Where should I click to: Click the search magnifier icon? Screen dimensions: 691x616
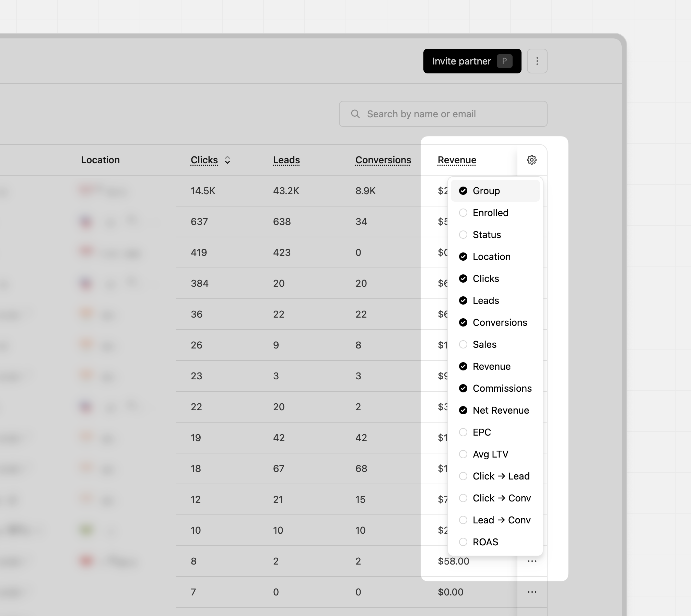355,114
